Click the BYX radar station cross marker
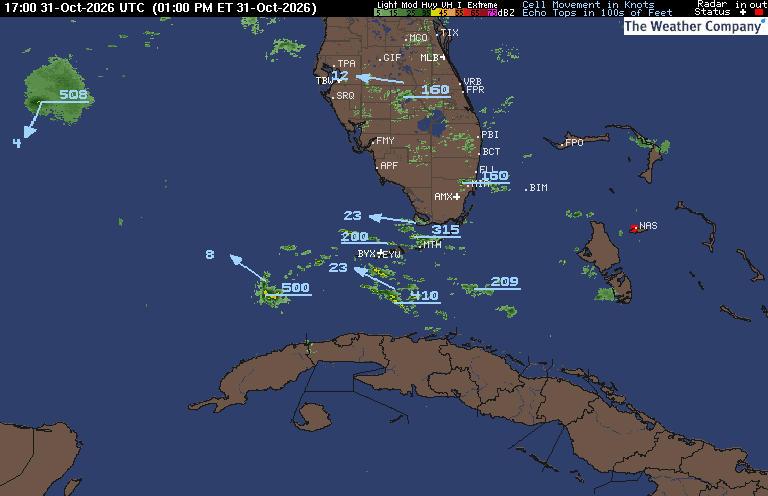This screenshot has height=496, width=768. 380,253
